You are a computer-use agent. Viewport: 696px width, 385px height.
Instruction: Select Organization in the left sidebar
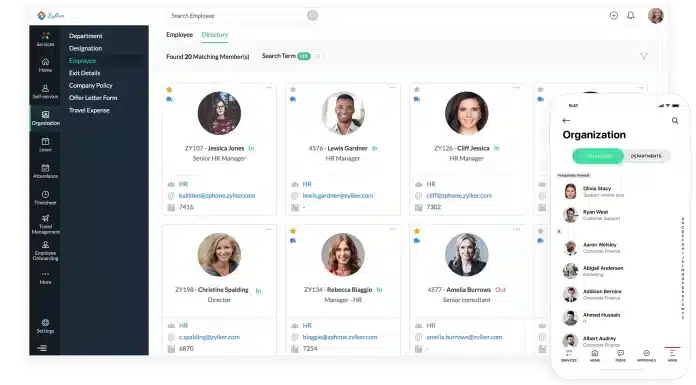coord(45,118)
